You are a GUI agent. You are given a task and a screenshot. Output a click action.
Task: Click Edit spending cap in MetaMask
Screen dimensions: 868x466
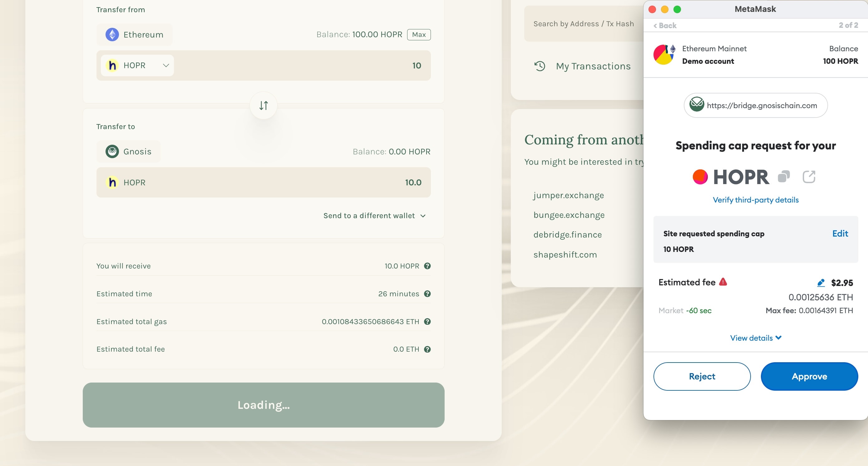tap(841, 233)
